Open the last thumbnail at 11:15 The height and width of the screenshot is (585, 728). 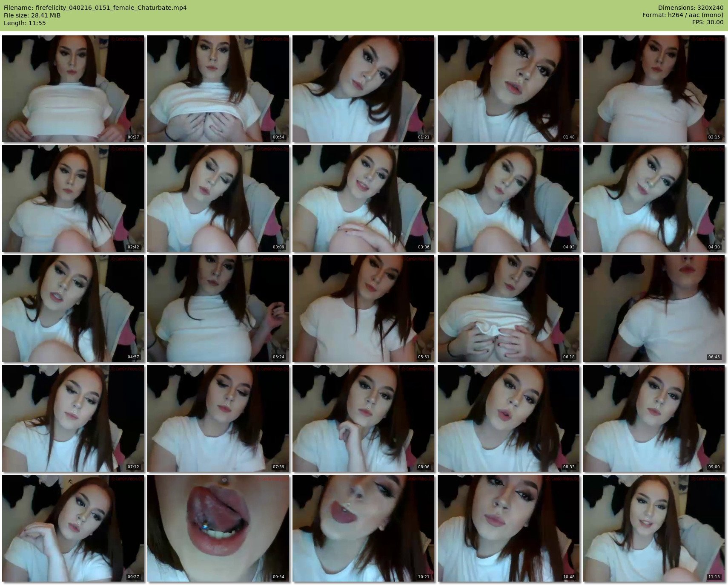coord(653,528)
